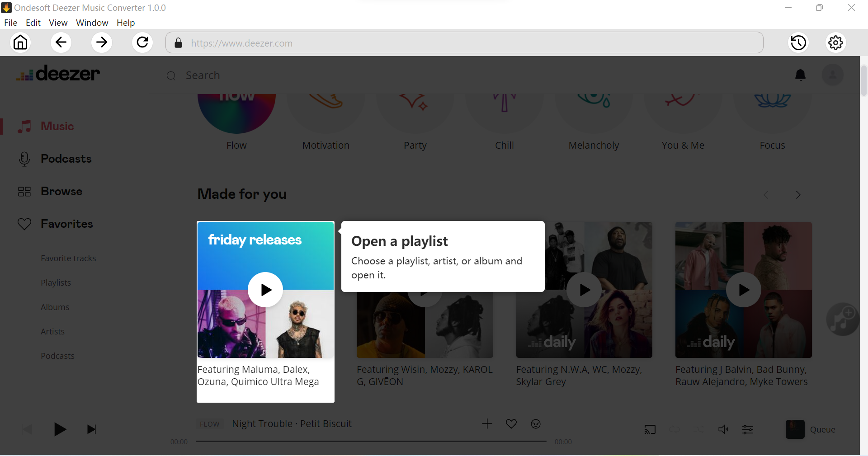Select the Party mood
The width and height of the screenshot is (868, 456).
coord(415,113)
